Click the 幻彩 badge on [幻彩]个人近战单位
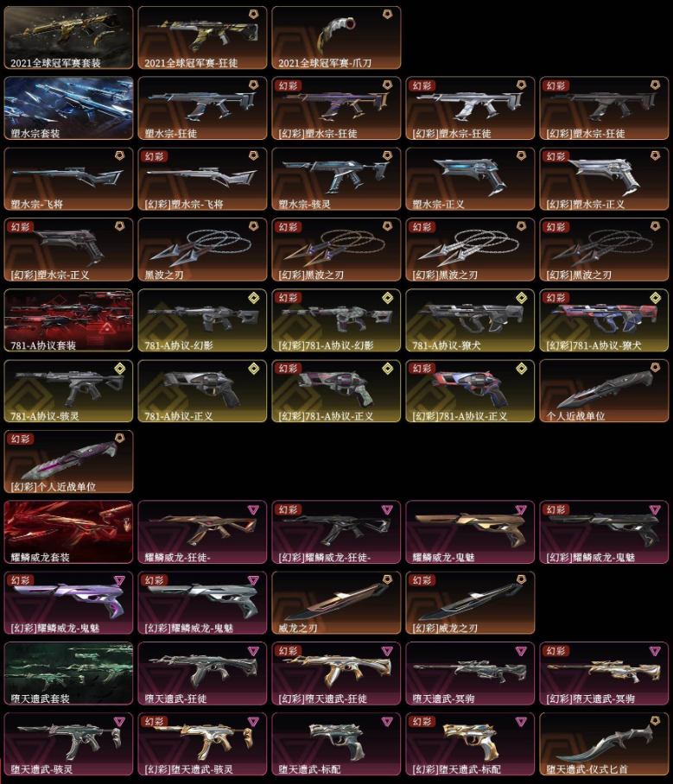 click(20, 439)
